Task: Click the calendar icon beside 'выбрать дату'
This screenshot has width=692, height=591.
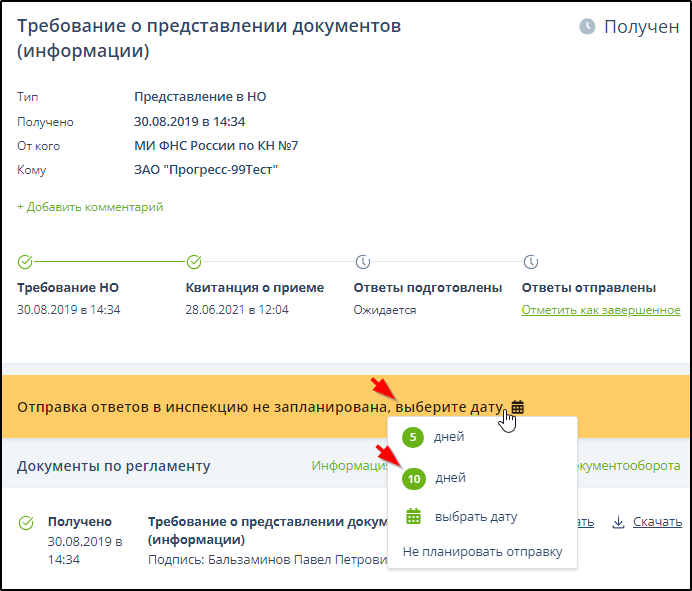Action: [413, 517]
